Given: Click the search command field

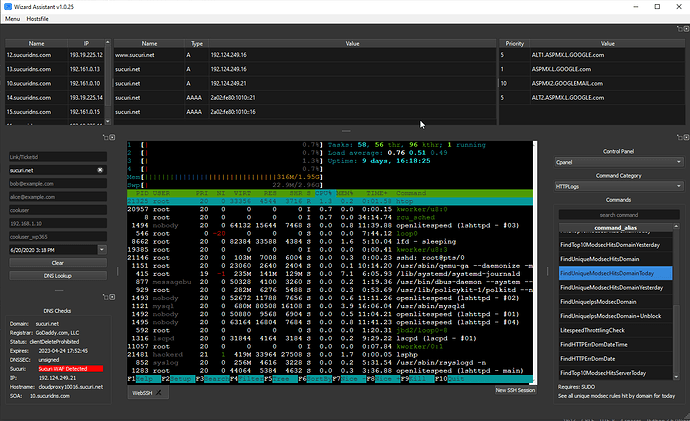Looking at the screenshot, I should [x=619, y=215].
